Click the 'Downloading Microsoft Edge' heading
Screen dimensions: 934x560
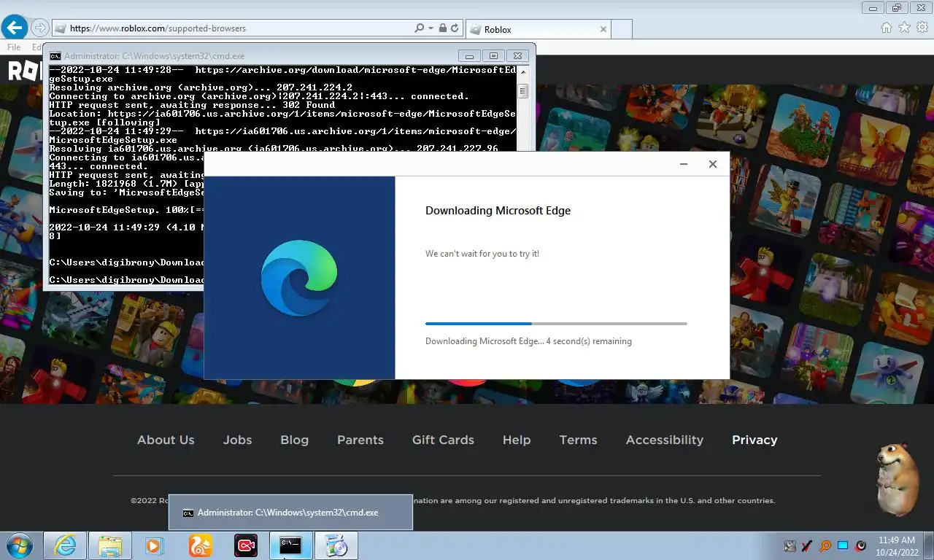tap(498, 211)
